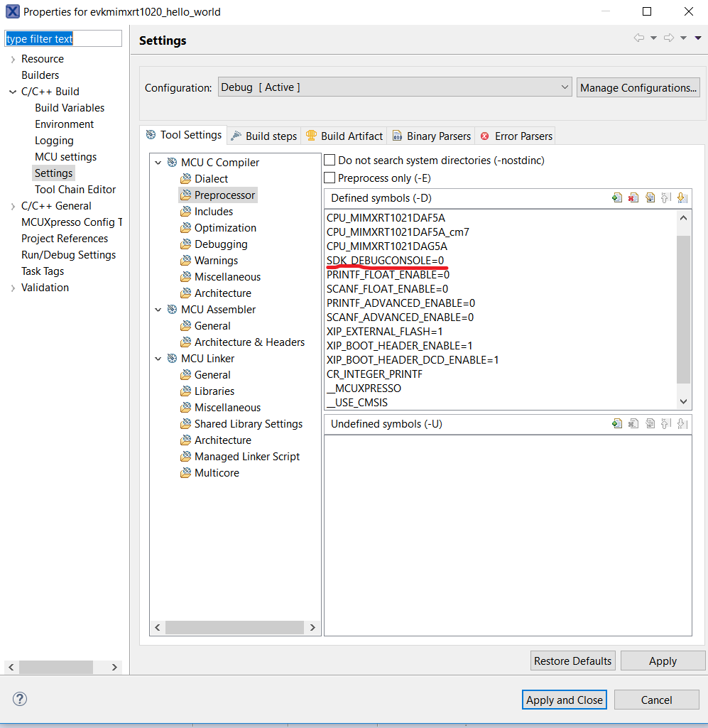Image resolution: width=708 pixels, height=728 pixels.
Task: Open the Configuration dropdown
Action: [394, 87]
